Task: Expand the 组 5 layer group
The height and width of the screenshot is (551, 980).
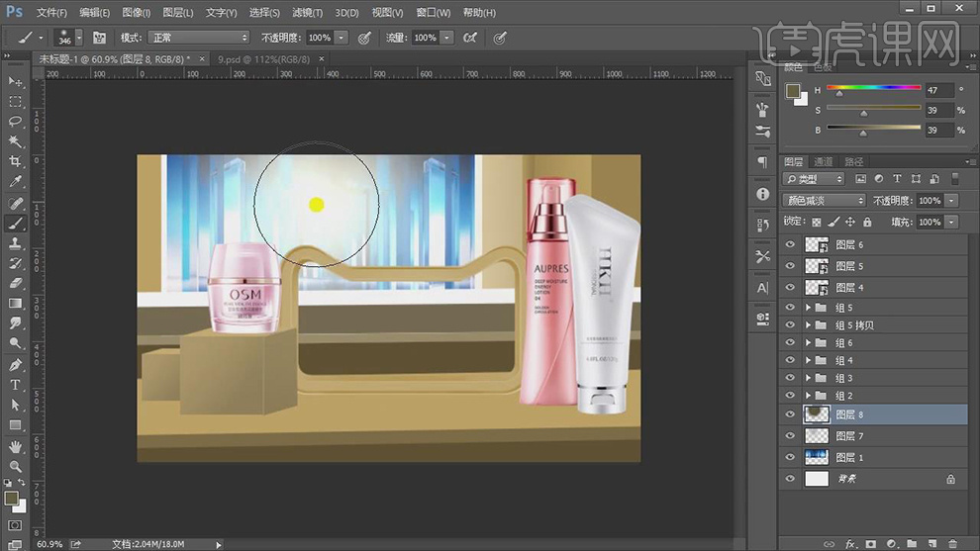Action: pos(809,308)
